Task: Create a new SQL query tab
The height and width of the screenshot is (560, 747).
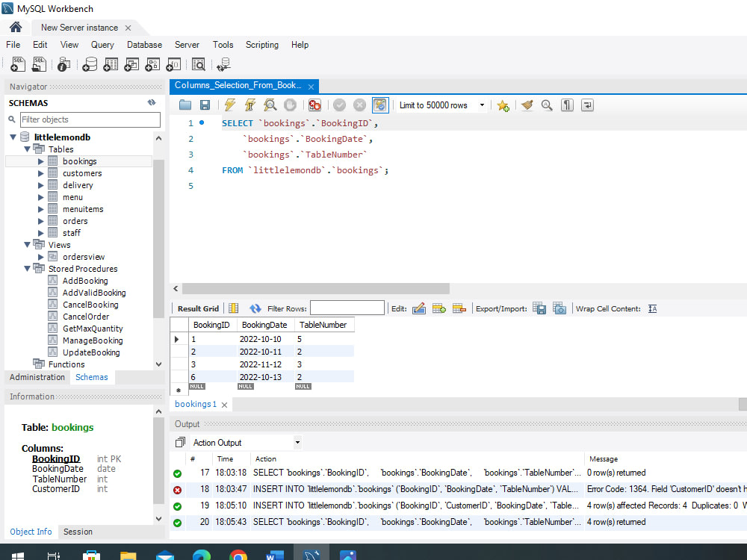Action: coord(17,64)
